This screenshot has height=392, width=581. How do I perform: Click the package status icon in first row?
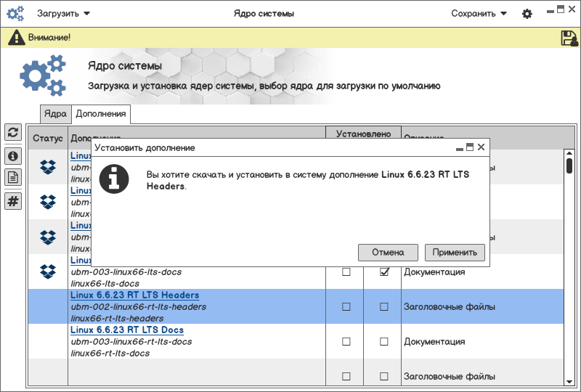48,167
